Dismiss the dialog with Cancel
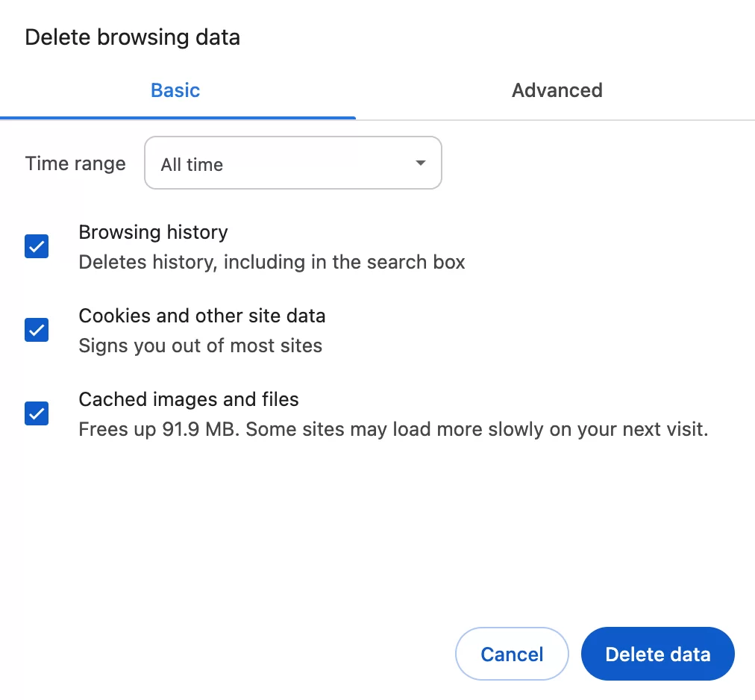755x700 pixels. 512,654
